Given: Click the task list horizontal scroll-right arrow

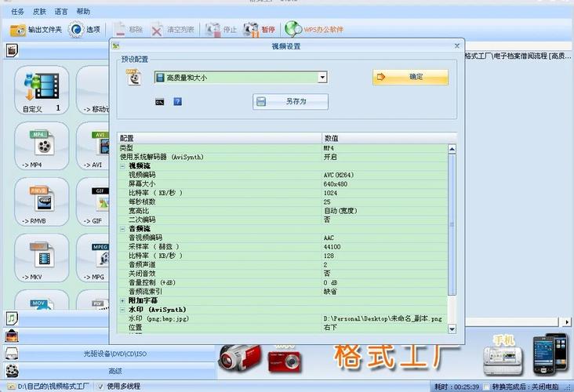Looking at the screenshot, I should click(x=567, y=322).
